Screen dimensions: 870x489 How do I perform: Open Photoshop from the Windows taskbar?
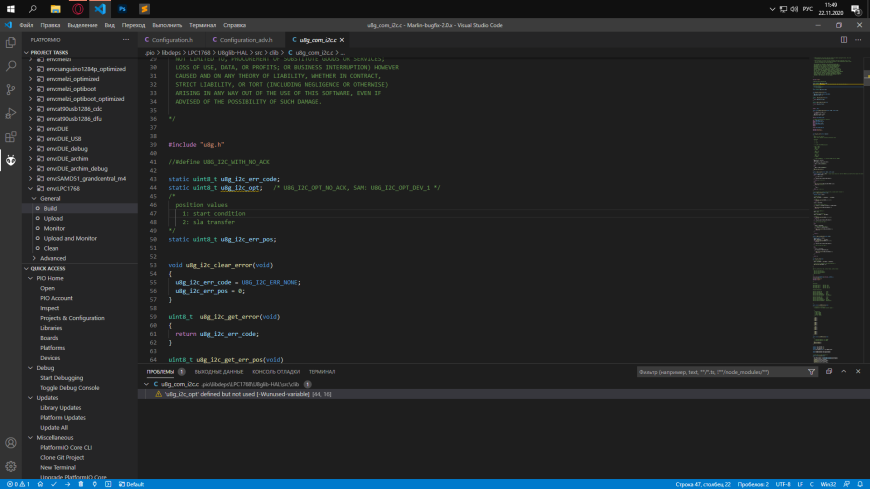tap(121, 8)
